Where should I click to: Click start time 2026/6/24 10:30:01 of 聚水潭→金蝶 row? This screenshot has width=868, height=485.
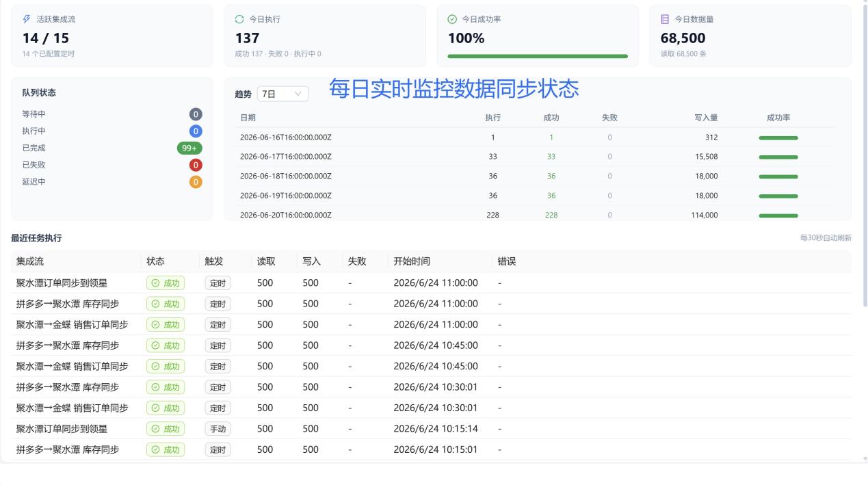pyautogui.click(x=436, y=408)
